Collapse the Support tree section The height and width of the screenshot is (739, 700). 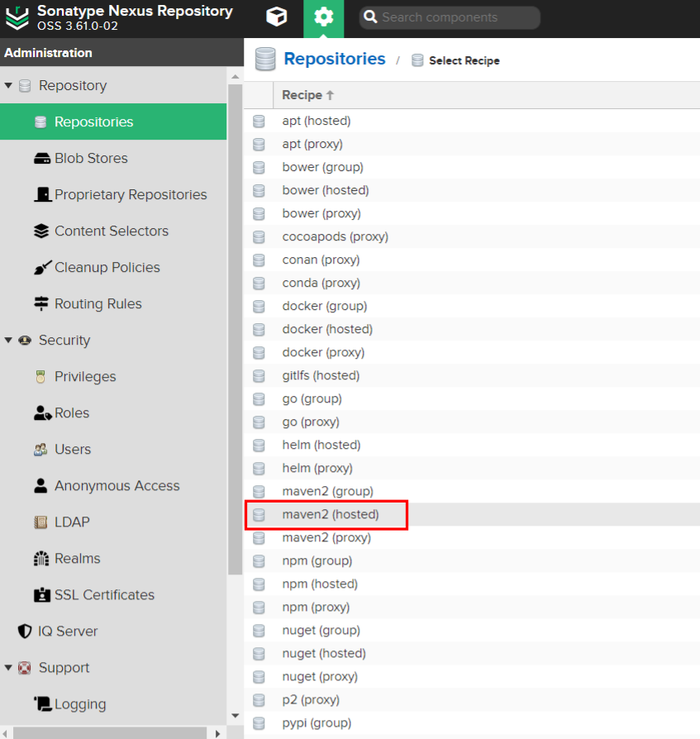coord(8,668)
